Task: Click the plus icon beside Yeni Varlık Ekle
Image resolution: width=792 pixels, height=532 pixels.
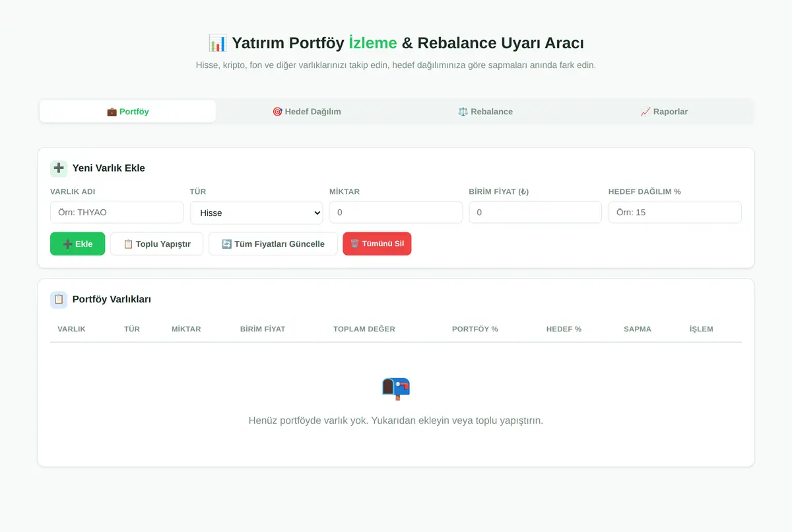Action: pyautogui.click(x=59, y=168)
